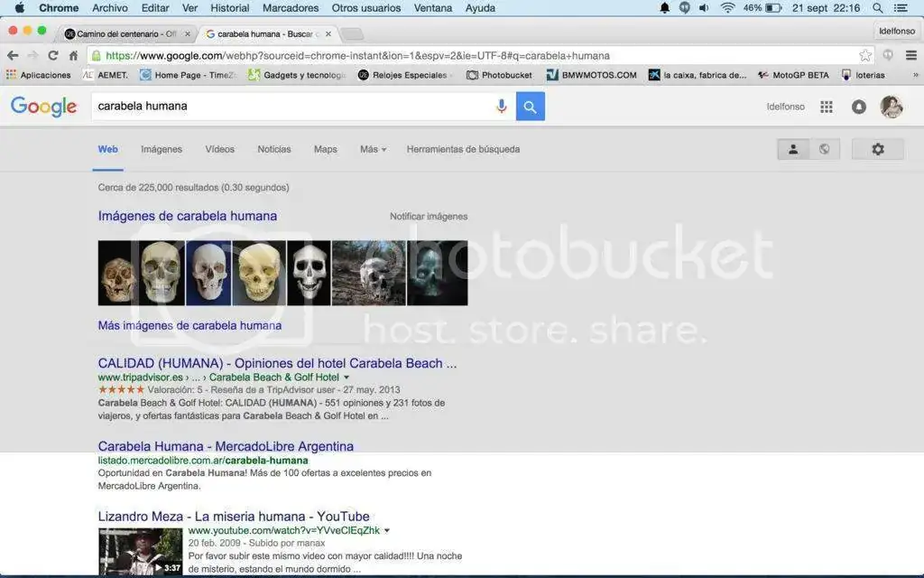Open the Ayuda menu

[x=480, y=7]
